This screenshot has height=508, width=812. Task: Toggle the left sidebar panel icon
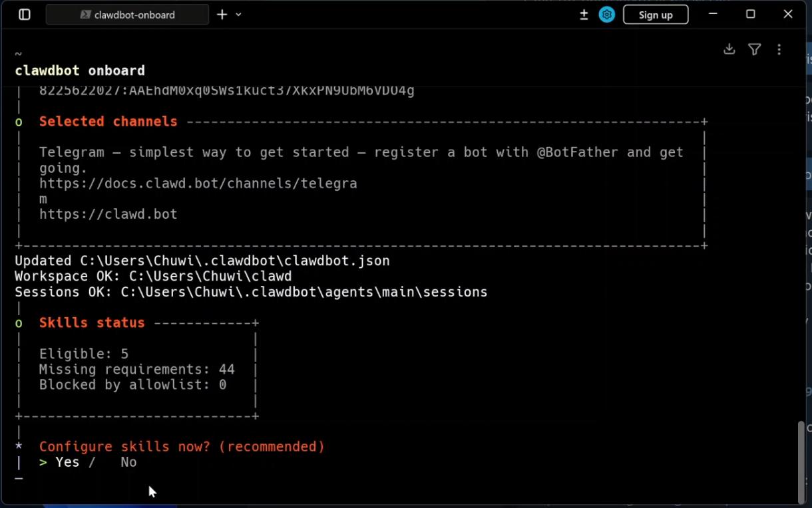[x=25, y=15]
